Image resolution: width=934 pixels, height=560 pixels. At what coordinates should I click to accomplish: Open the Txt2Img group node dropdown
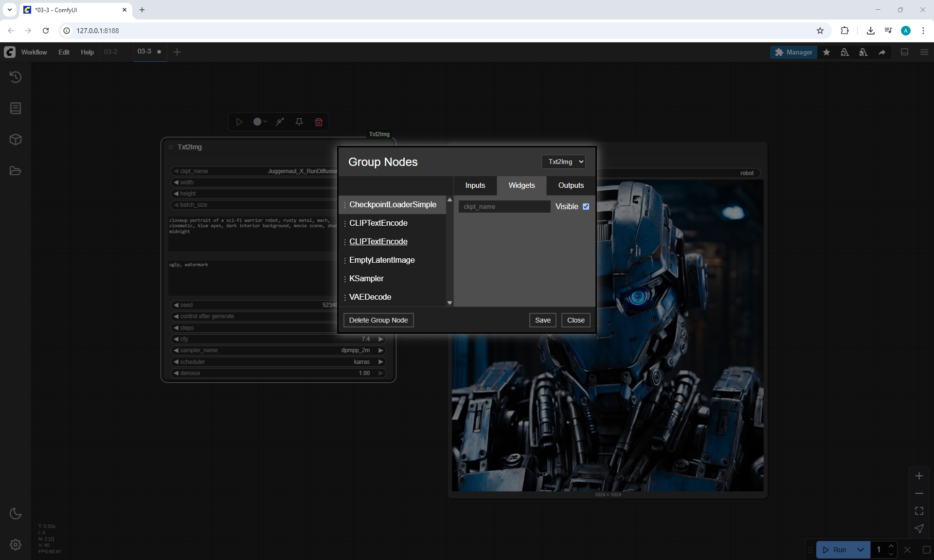(x=563, y=162)
